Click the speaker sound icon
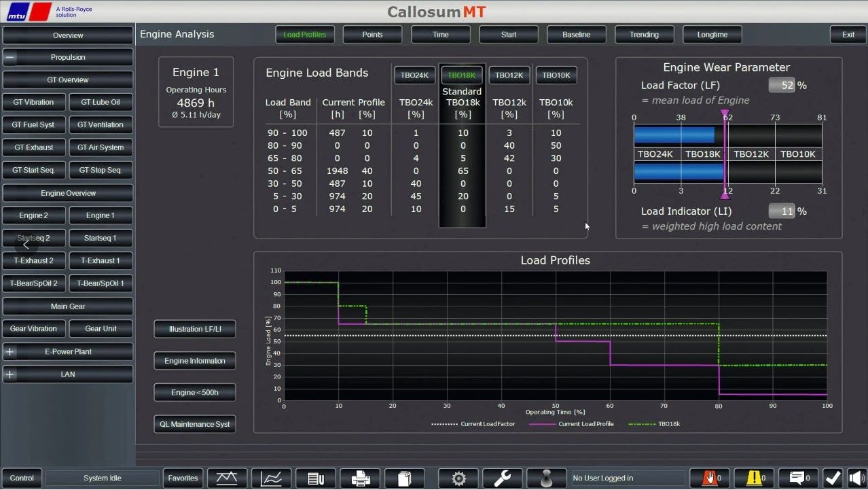The image size is (868, 490). pyautogui.click(x=857, y=478)
